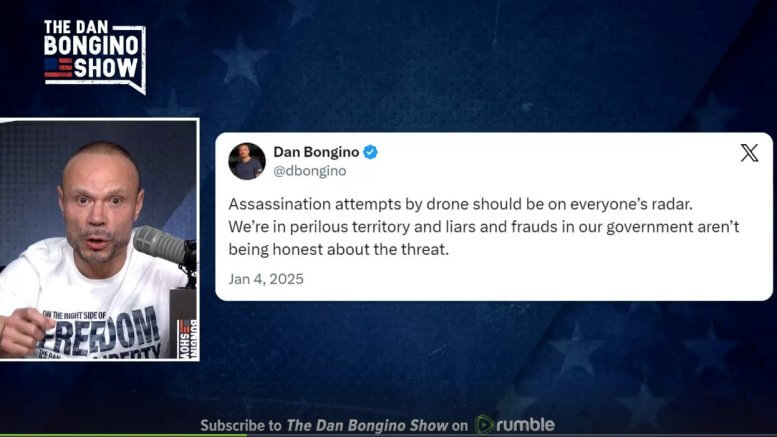Seek on the green video progress bar
This screenshot has height=437, width=777.
click(123, 436)
